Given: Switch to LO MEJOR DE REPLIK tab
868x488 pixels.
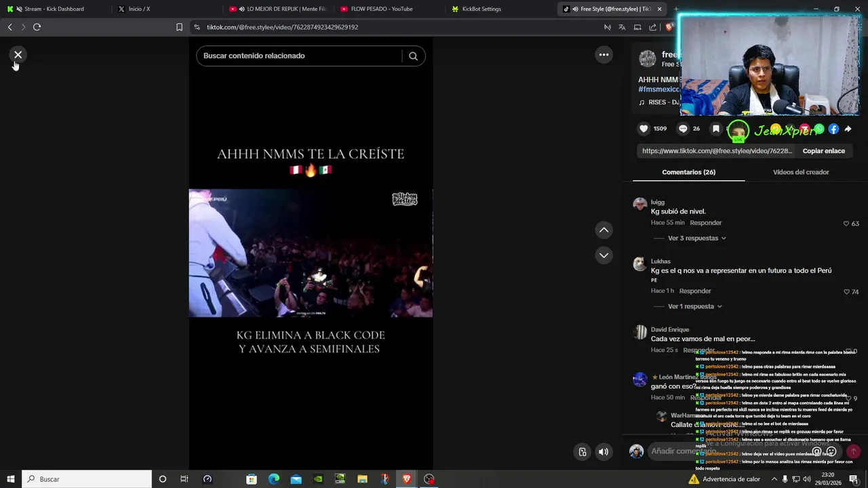Looking at the screenshot, I should tap(278, 9).
